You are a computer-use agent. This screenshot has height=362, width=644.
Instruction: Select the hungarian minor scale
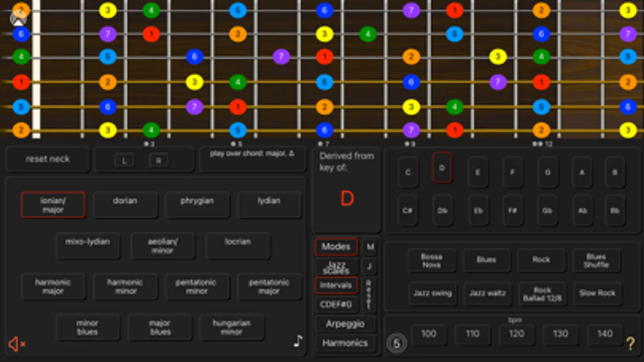tap(232, 327)
